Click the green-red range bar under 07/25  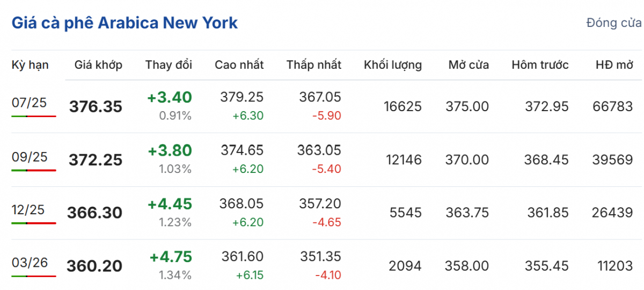[33, 116]
